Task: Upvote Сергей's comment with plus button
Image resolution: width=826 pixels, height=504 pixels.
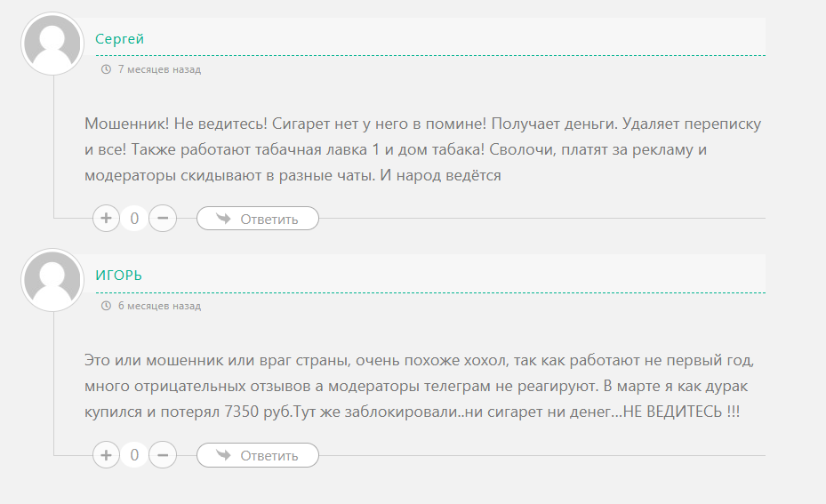Action: pos(106,218)
